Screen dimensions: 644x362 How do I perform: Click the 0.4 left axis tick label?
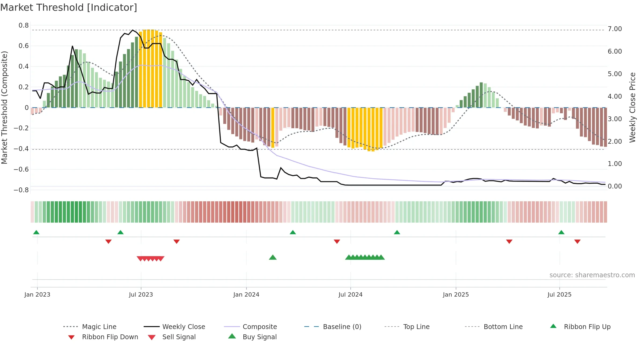coord(24,67)
